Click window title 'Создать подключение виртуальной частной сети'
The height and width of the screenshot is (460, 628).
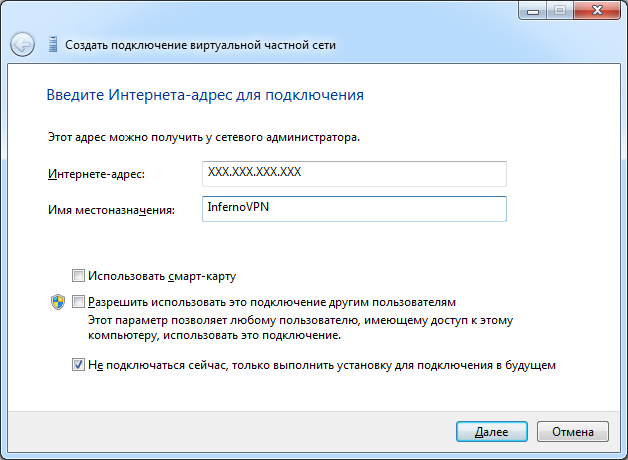point(200,45)
